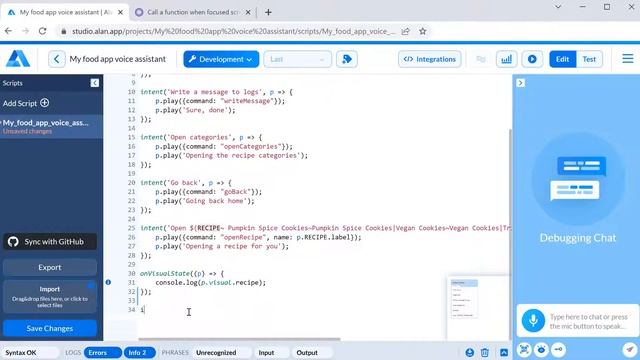Switch to Test mode
This screenshot has width=640, height=360.
tap(589, 59)
